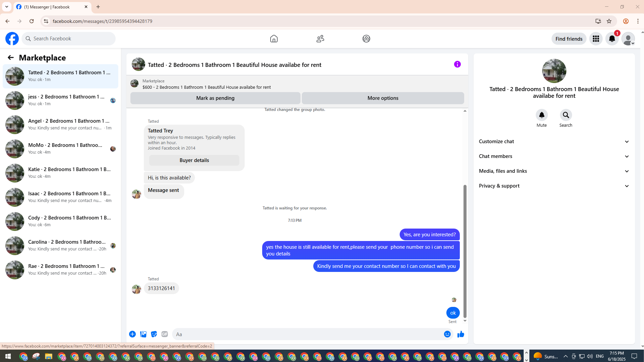Open Katie conversation in list
The image size is (644, 362).
61,173
